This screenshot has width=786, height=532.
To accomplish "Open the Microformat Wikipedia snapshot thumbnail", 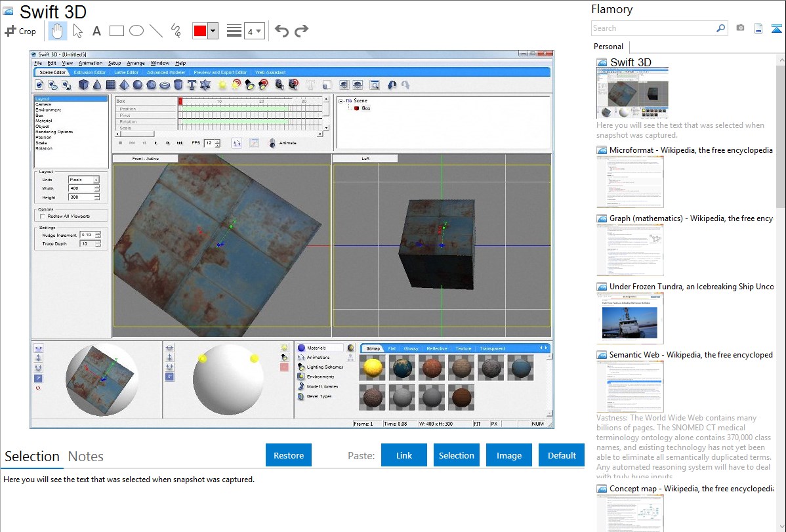I will (630, 182).
